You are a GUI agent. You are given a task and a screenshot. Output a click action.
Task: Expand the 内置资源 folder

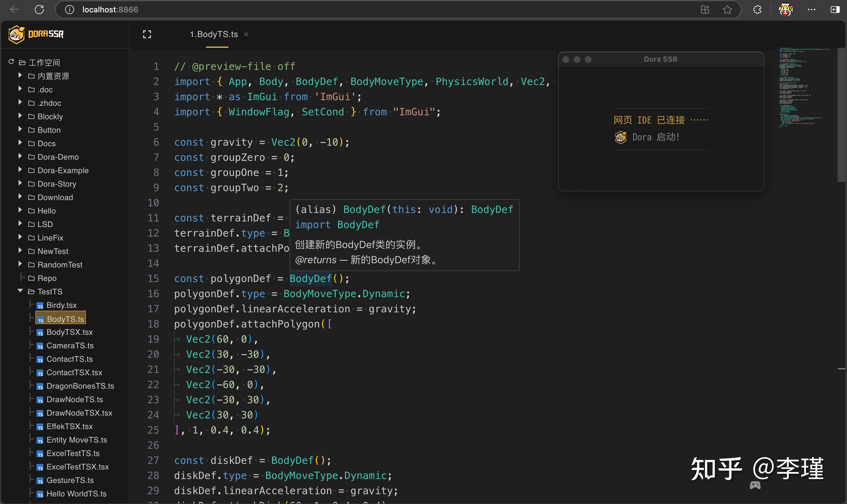[x=19, y=75]
